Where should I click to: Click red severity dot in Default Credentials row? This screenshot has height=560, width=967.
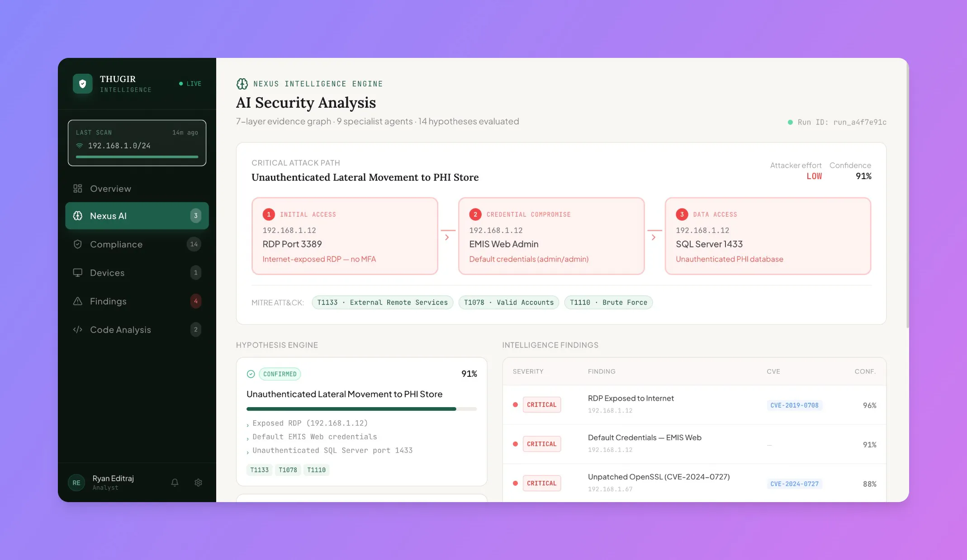coord(515,444)
